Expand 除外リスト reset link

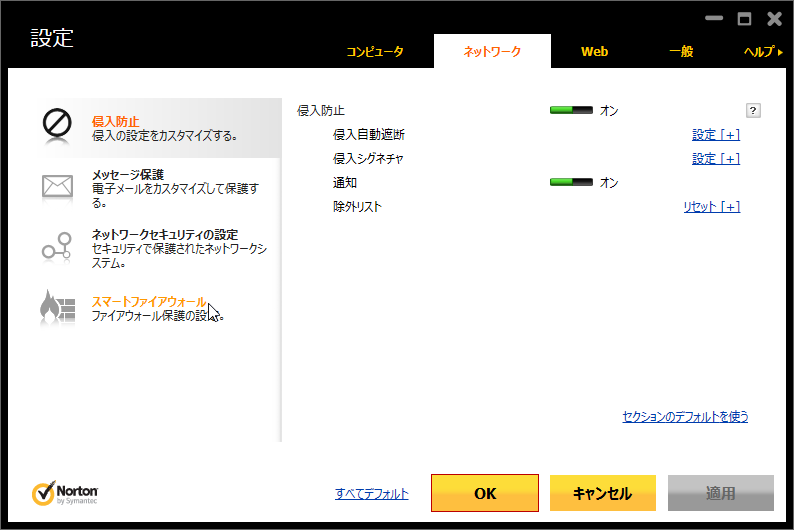coord(711,207)
